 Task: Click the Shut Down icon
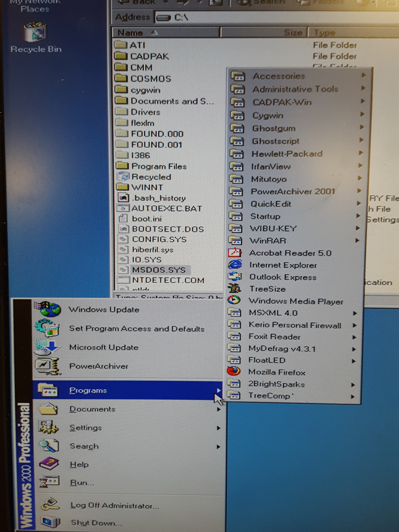(x=50, y=522)
